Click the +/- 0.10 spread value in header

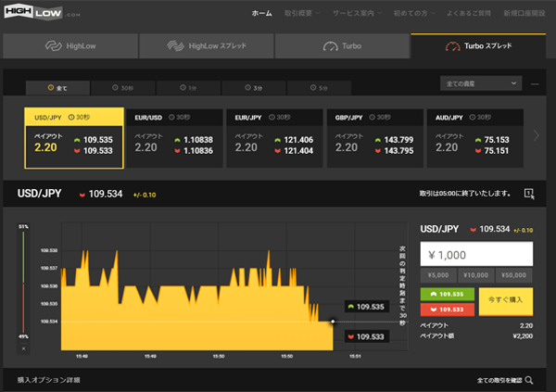145,195
